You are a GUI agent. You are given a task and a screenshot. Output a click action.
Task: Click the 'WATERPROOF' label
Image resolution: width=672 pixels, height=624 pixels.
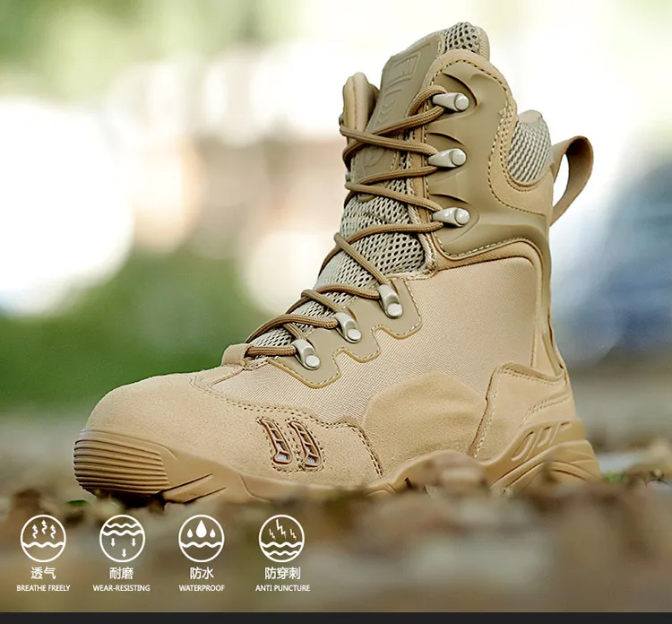202,588
